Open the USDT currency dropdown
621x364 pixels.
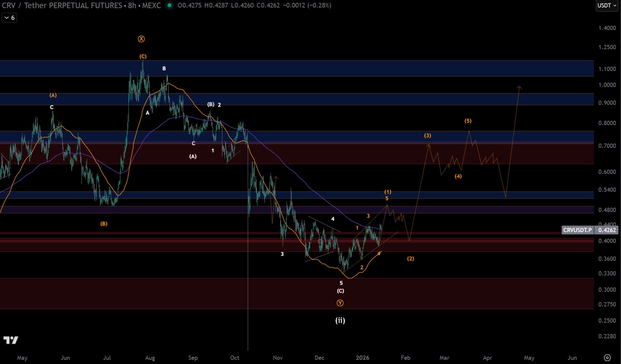pos(607,6)
